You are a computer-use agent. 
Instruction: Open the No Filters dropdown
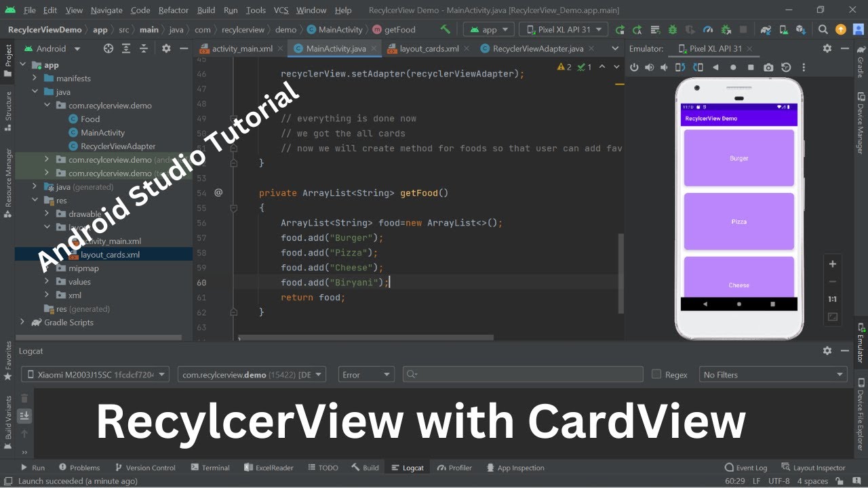tap(773, 374)
